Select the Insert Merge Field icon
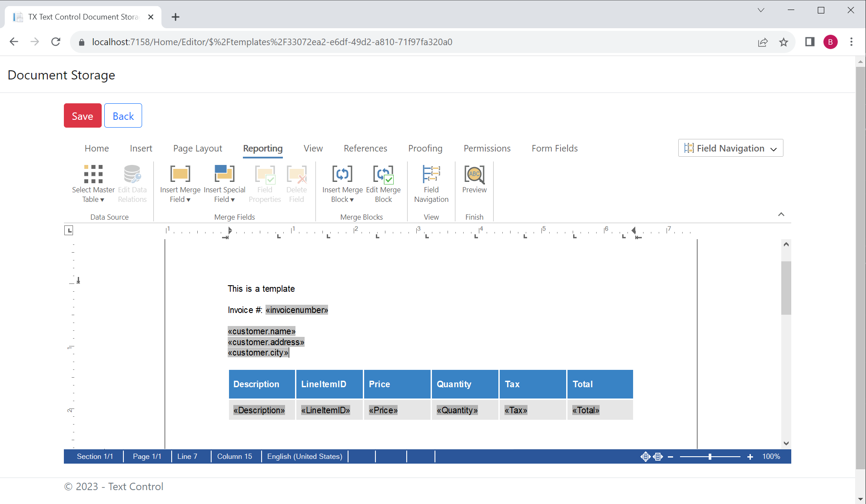The width and height of the screenshot is (866, 504). 180,175
